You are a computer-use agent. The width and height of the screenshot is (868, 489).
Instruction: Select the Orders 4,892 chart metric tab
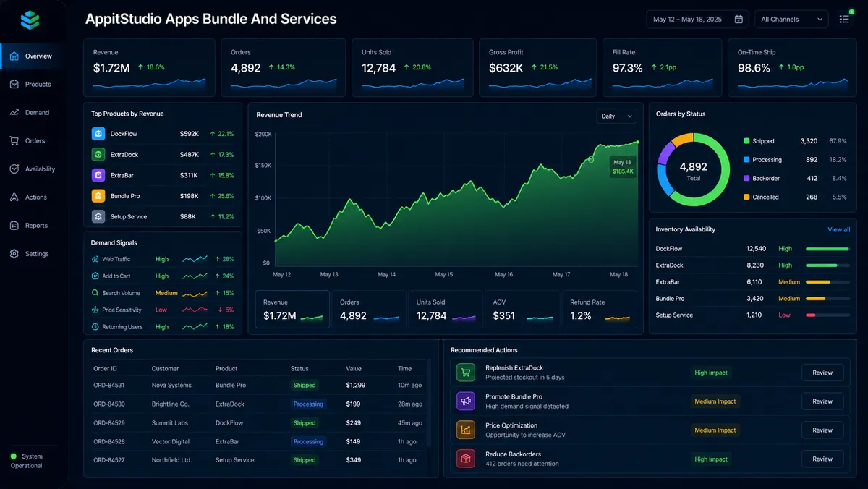point(369,310)
